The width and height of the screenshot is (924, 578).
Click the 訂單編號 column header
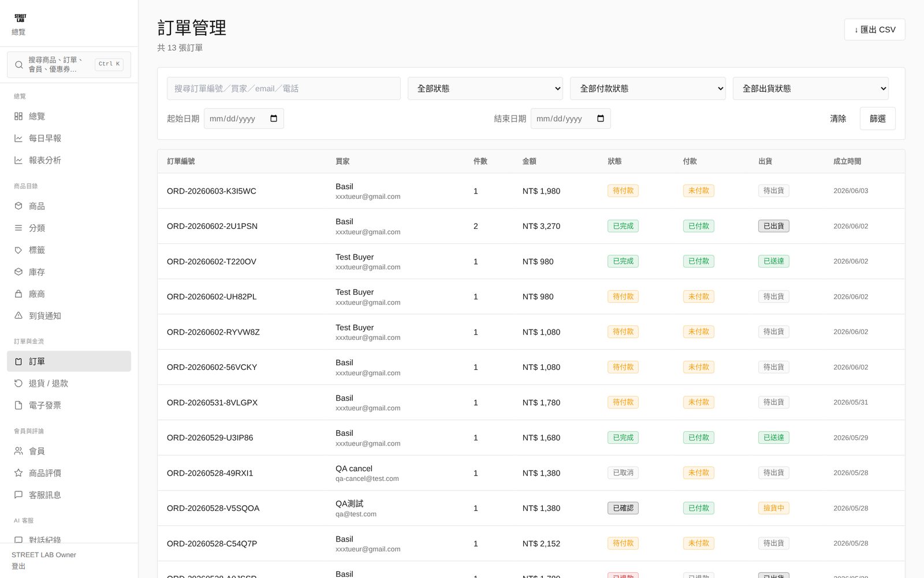[181, 161]
